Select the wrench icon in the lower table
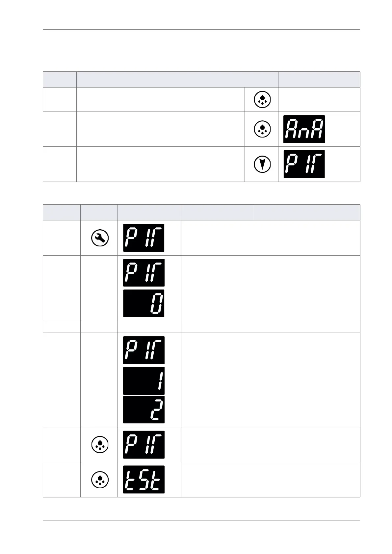Image resolution: width=392 pixels, height=554 pixels. (x=99, y=238)
